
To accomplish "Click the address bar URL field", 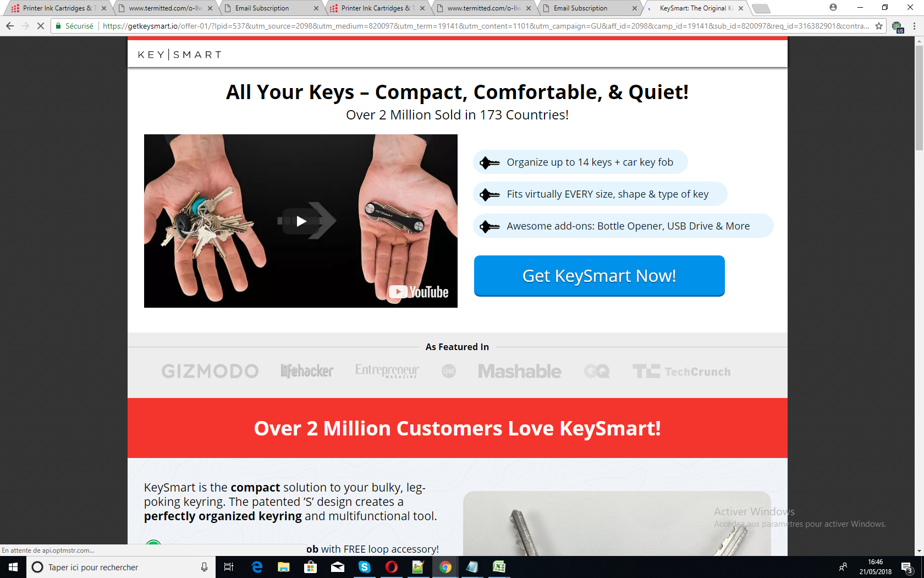I will (486, 26).
